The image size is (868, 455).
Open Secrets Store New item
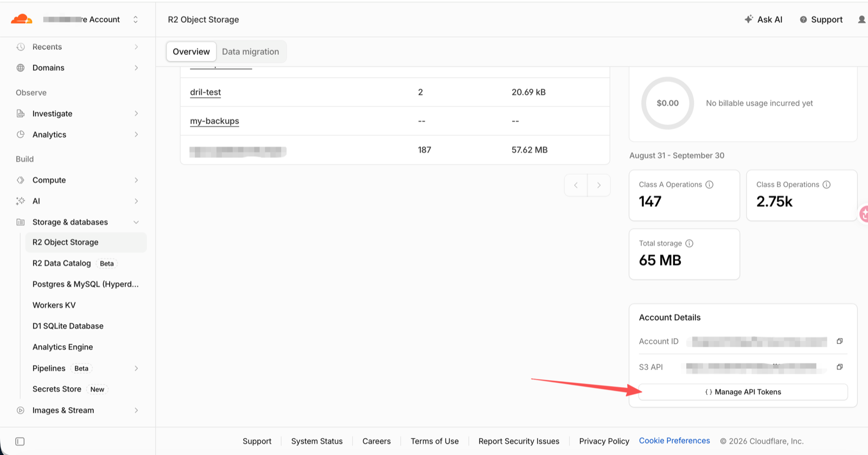click(70, 389)
